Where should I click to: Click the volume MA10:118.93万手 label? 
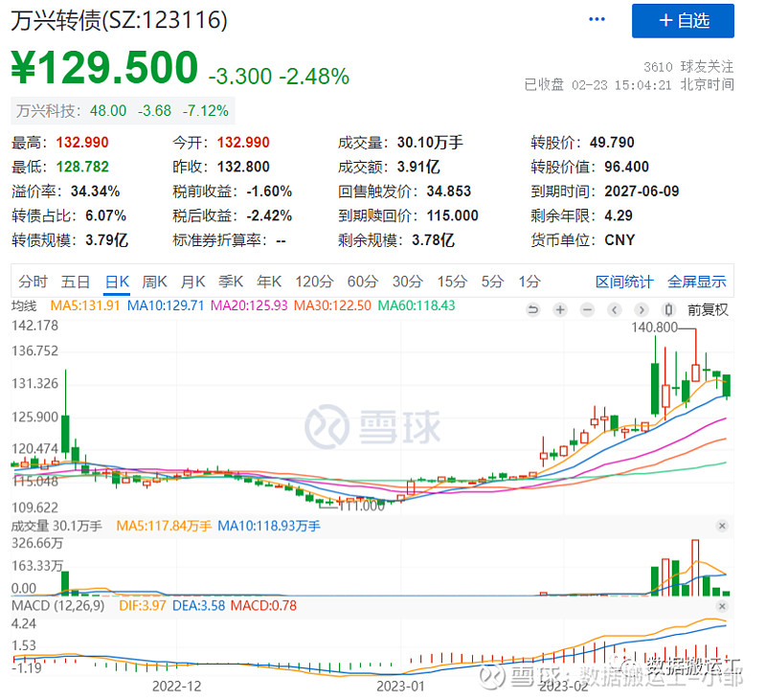click(269, 526)
